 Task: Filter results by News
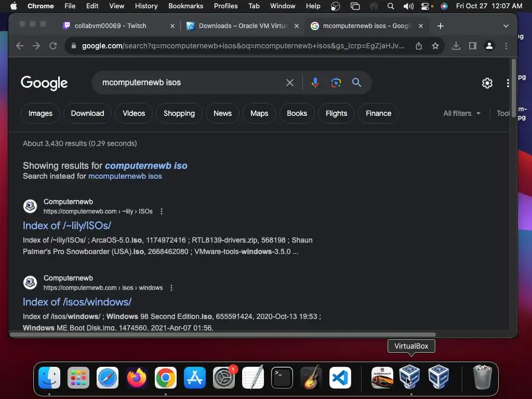[x=222, y=113]
